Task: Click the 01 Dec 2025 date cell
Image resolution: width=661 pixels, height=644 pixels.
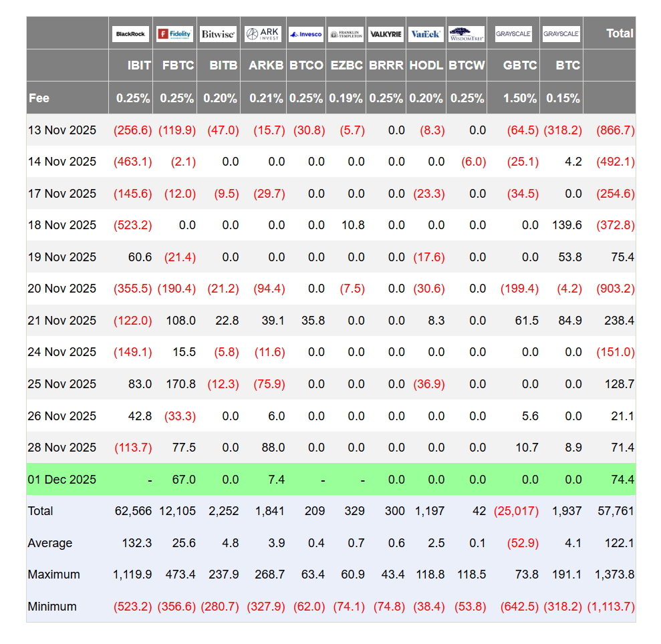Action: point(62,480)
